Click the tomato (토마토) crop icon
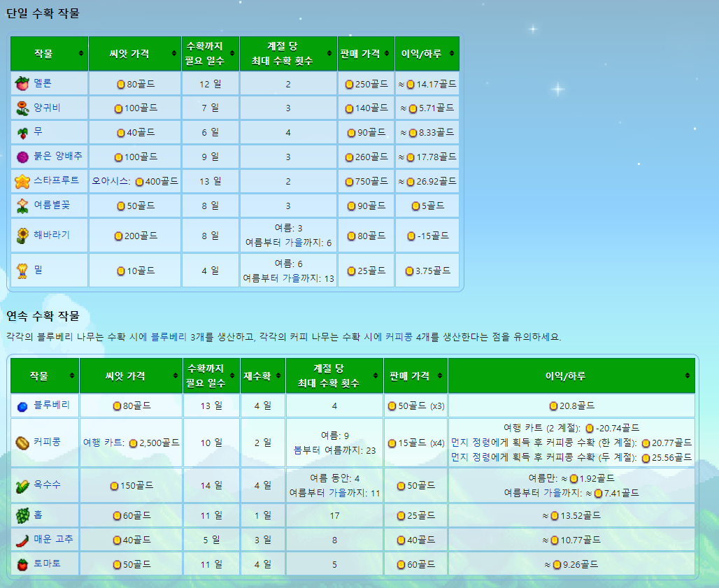 tap(22, 565)
